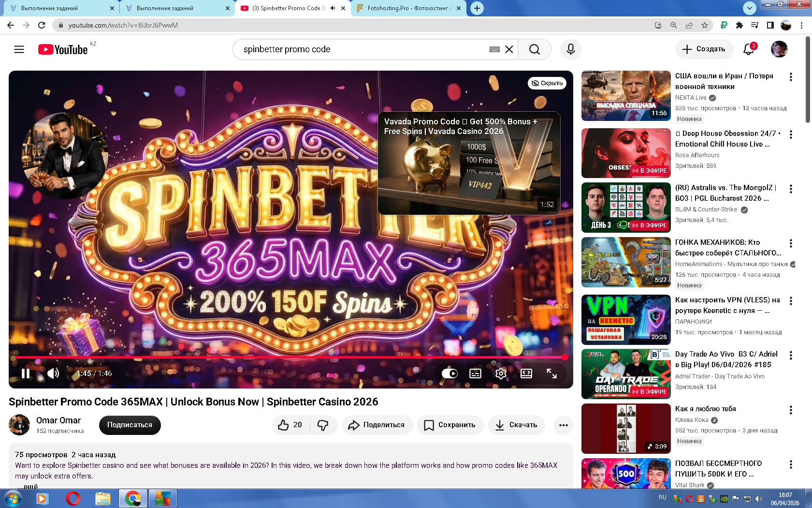
Task: Open Omar Omar channel avatar
Action: pyautogui.click(x=19, y=425)
